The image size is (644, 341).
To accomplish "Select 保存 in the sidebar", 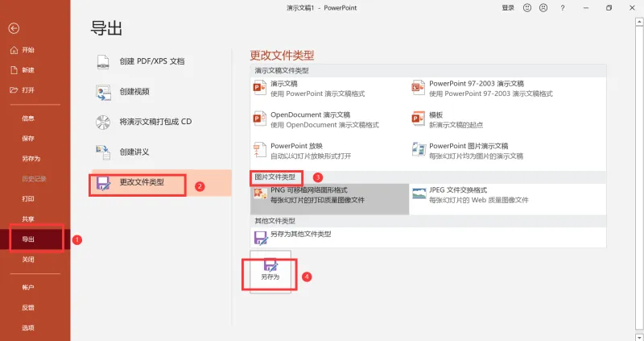I will tap(28, 139).
